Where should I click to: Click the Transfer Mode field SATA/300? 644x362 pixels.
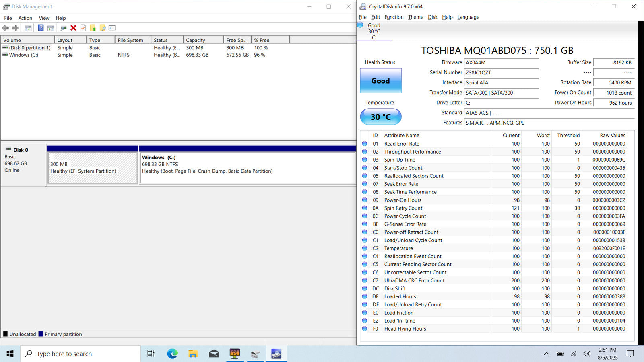click(x=501, y=93)
